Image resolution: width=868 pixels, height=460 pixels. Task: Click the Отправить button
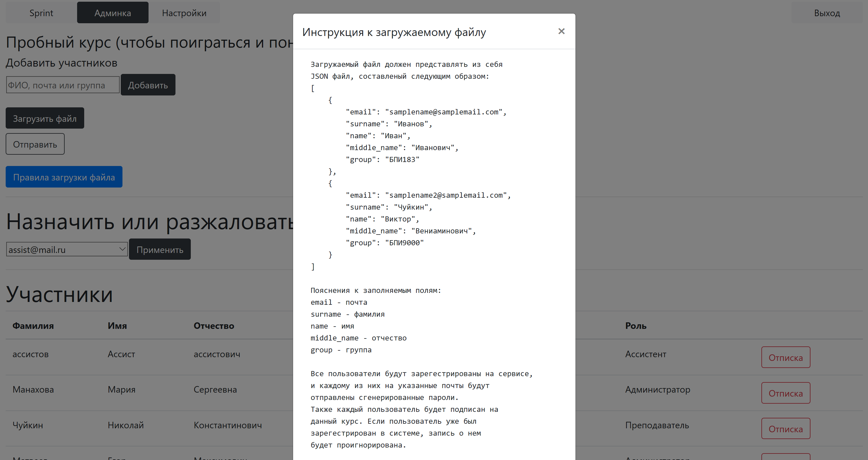tap(35, 144)
